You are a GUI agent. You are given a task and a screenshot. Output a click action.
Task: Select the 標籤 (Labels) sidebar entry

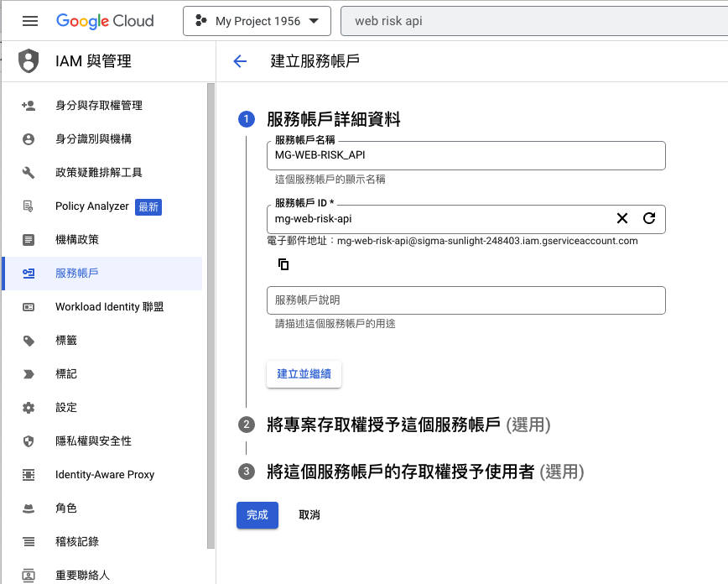click(x=75, y=340)
